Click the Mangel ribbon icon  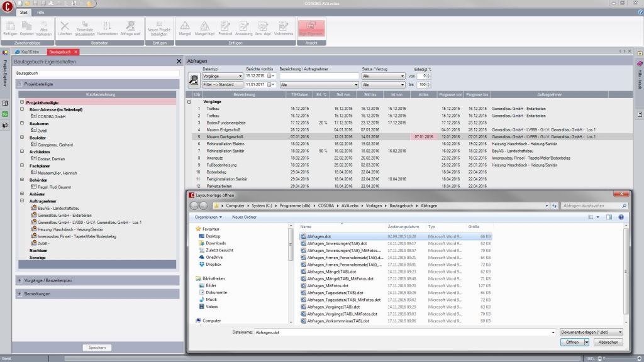[x=185, y=28]
